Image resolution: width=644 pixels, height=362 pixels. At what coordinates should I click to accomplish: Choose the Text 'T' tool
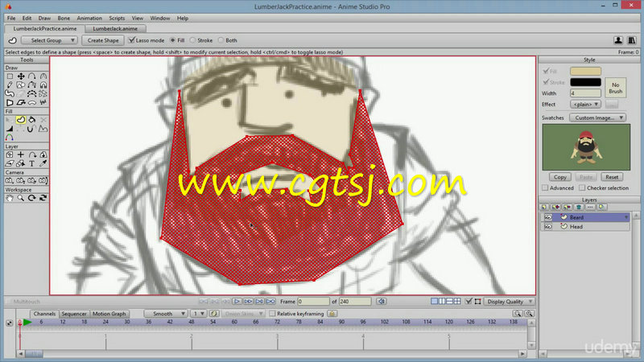(31, 163)
